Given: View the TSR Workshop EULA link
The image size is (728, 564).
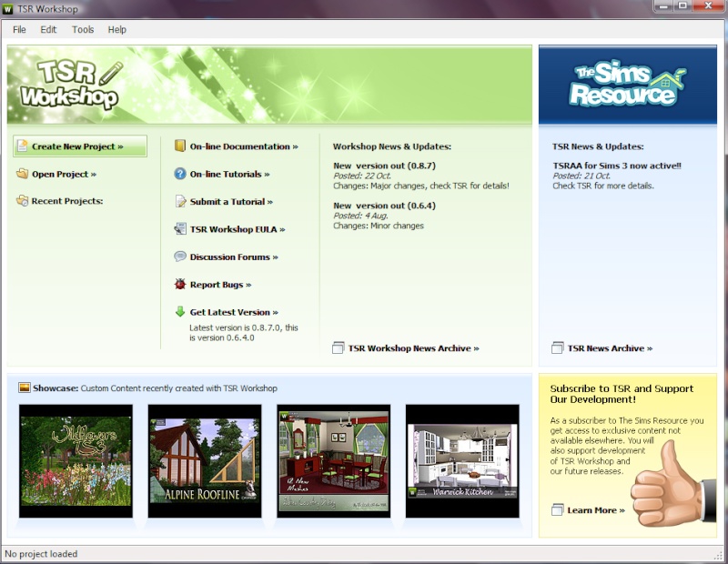Looking at the screenshot, I should [x=238, y=229].
